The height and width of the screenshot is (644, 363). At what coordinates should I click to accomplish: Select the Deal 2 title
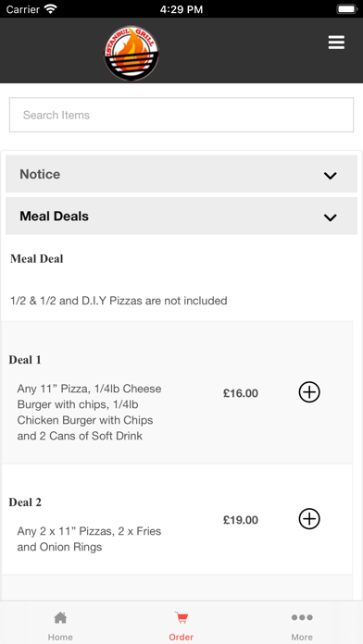pos(25,502)
